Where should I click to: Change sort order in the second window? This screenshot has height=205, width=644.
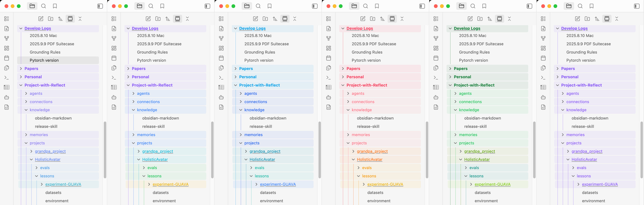pyautogui.click(x=168, y=19)
